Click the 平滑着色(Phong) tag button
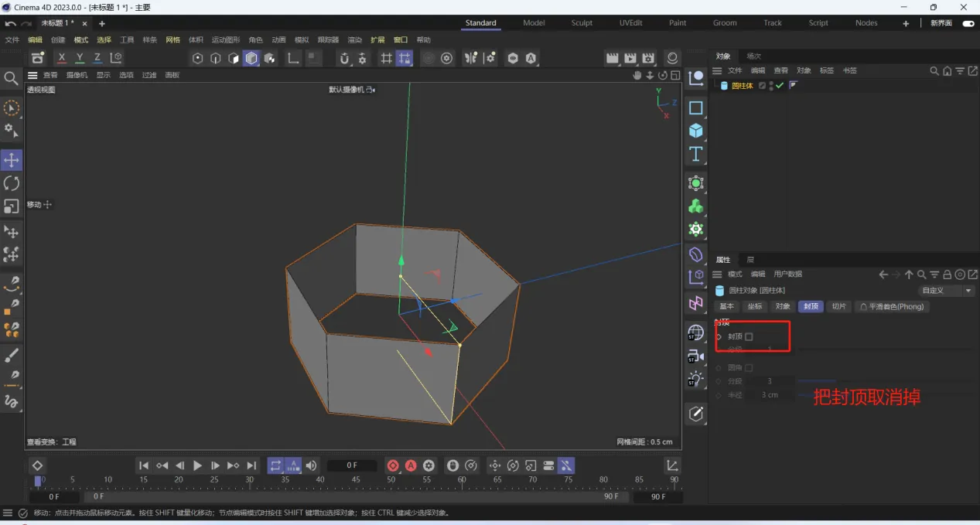This screenshot has height=525, width=980. (892, 307)
